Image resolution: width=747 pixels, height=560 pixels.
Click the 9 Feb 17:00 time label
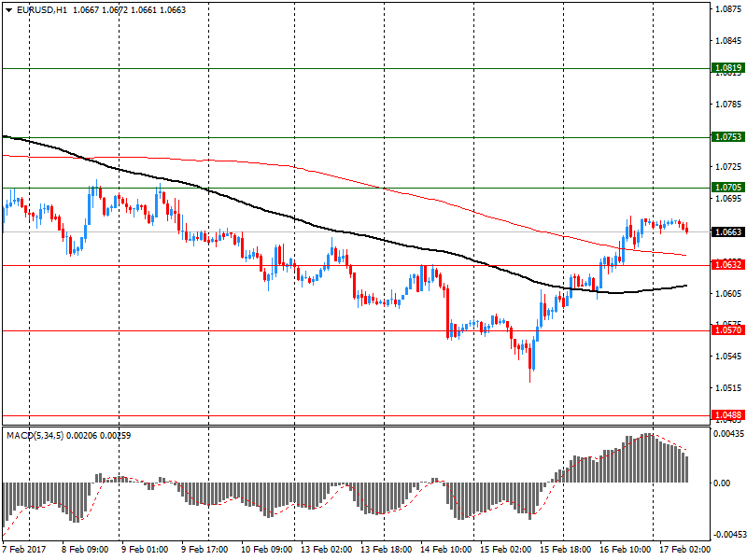[x=204, y=550]
